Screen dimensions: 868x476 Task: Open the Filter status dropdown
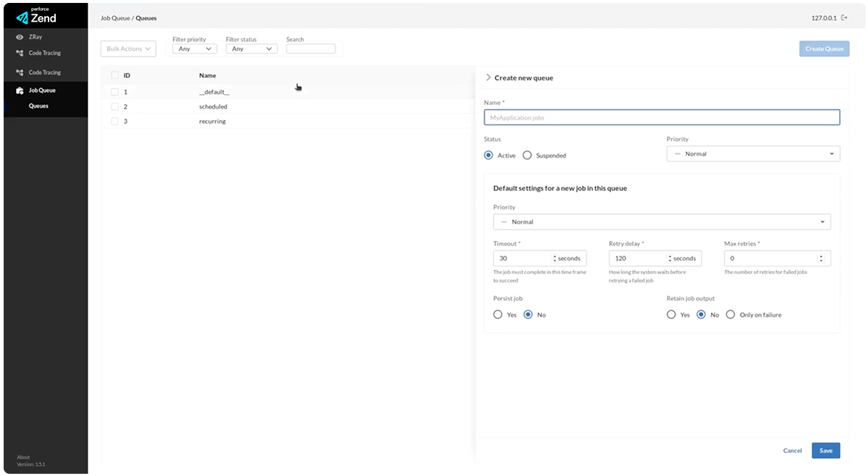pyautogui.click(x=251, y=49)
